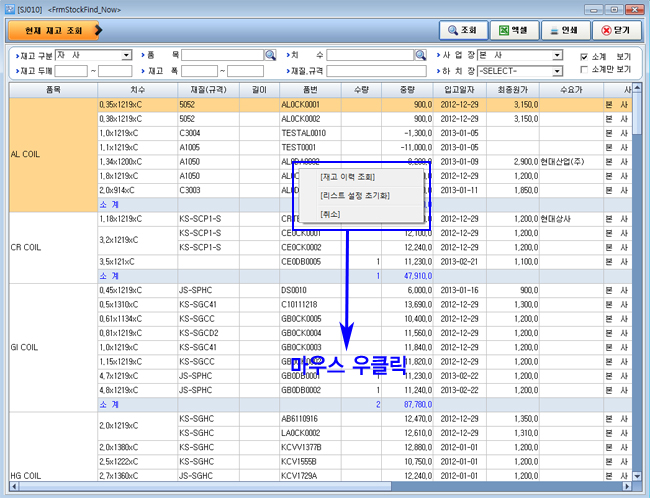Viewport: 650px width, 498px height.
Task: Focus the 재고 두께 minimum field
Action: (x=71, y=71)
